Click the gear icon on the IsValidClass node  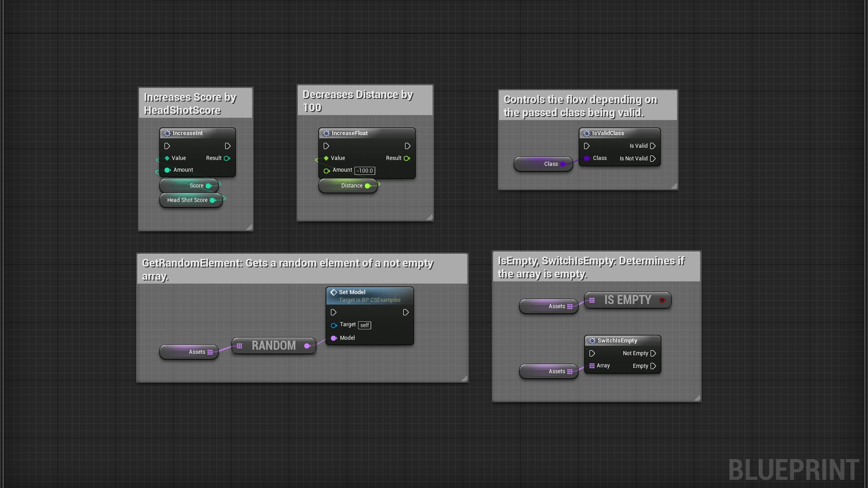pyautogui.click(x=586, y=133)
